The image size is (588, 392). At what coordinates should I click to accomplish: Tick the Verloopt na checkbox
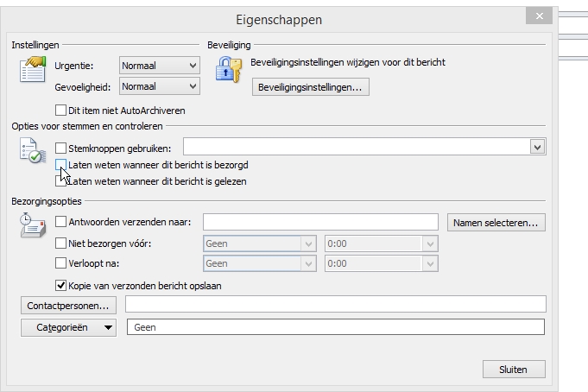(x=60, y=263)
